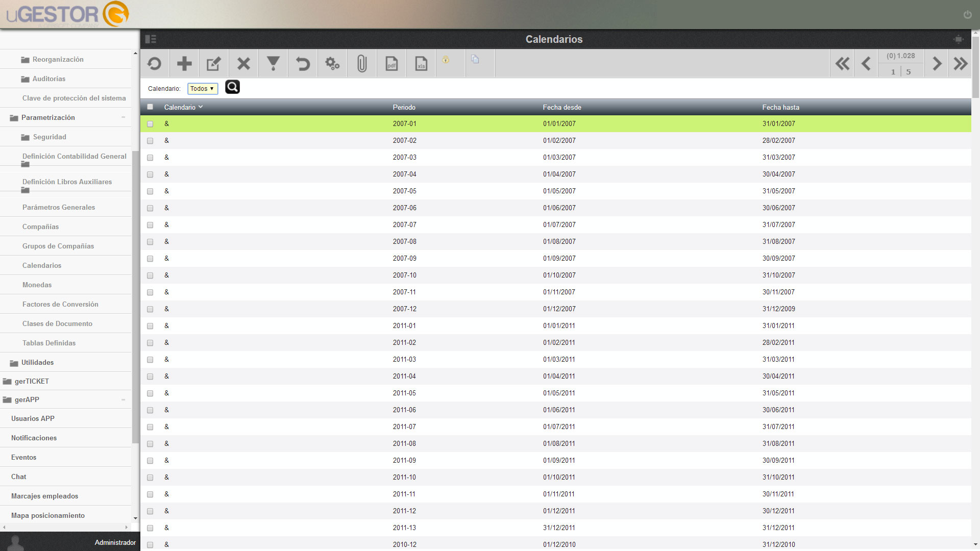Jump to the last page of records

(x=961, y=64)
